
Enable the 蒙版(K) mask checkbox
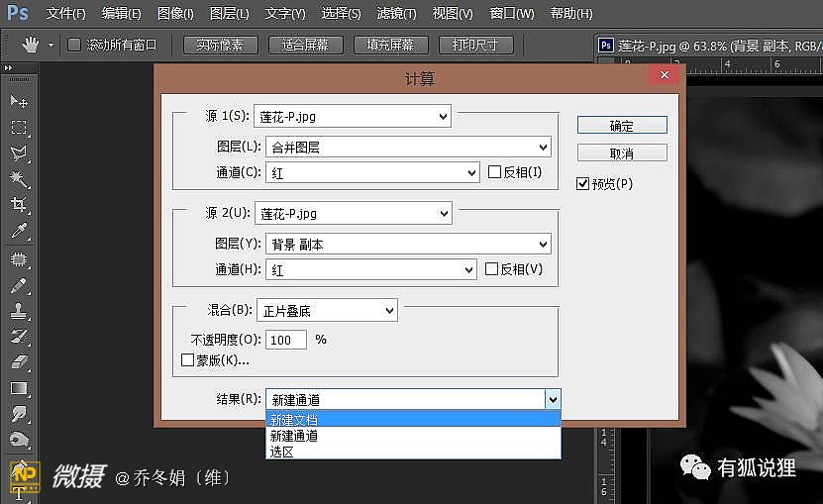coord(188,360)
